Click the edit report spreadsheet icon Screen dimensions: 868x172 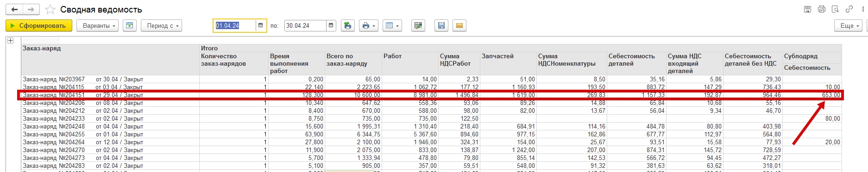click(418, 25)
